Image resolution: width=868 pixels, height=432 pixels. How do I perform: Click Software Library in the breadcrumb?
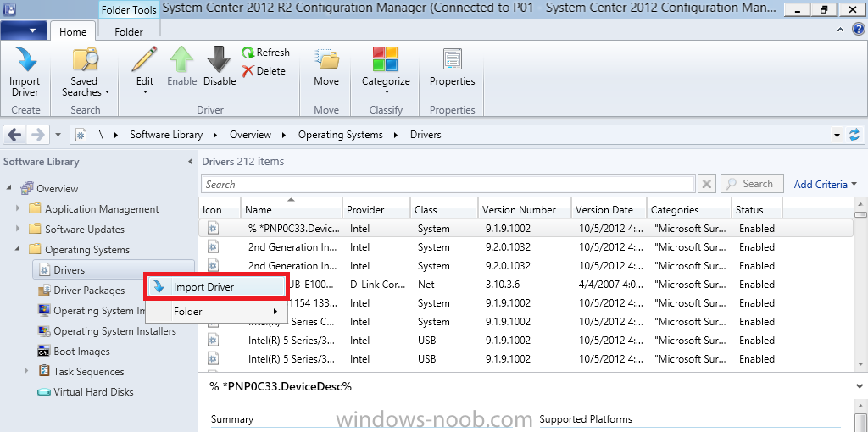166,135
